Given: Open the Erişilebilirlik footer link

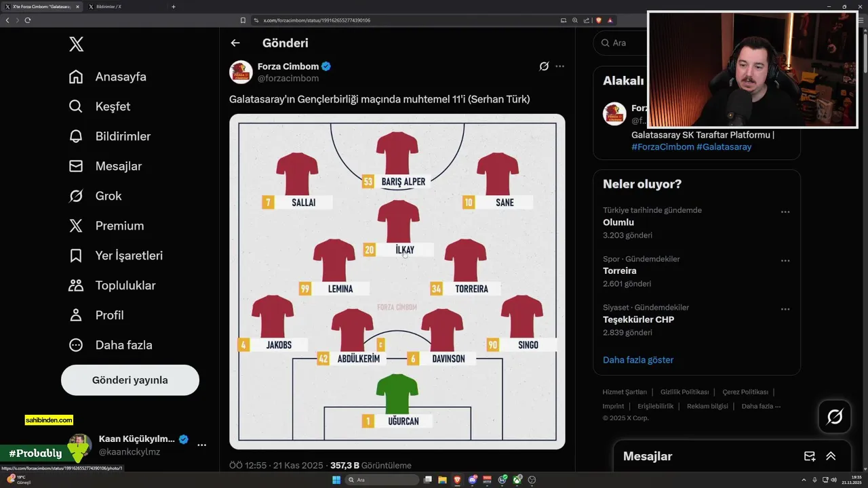Looking at the screenshot, I should pyautogui.click(x=656, y=406).
